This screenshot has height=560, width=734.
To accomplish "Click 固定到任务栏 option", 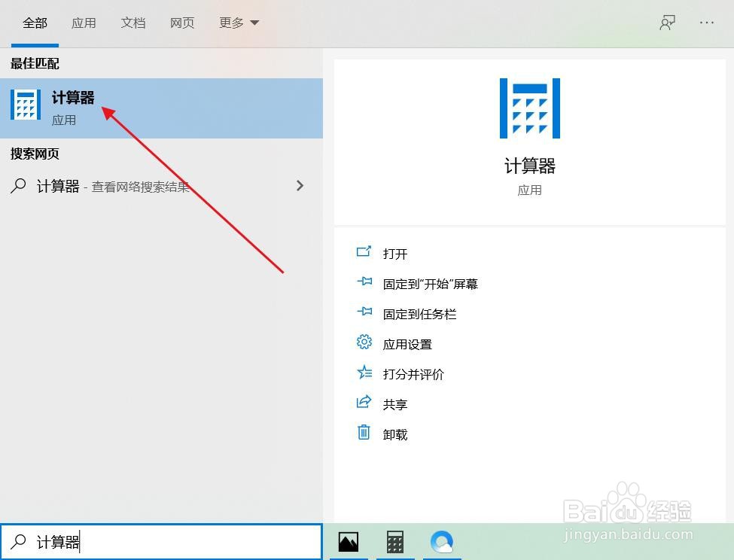I will [420, 313].
